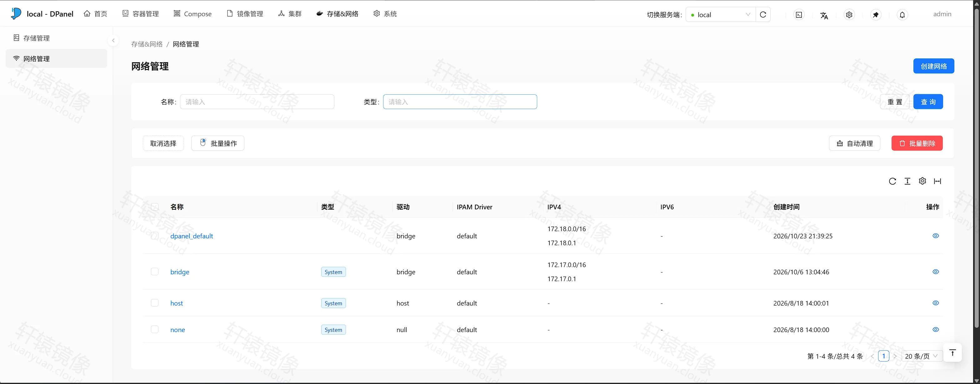Open the Compose menu
The width and height of the screenshot is (980, 384).
tap(192, 14)
